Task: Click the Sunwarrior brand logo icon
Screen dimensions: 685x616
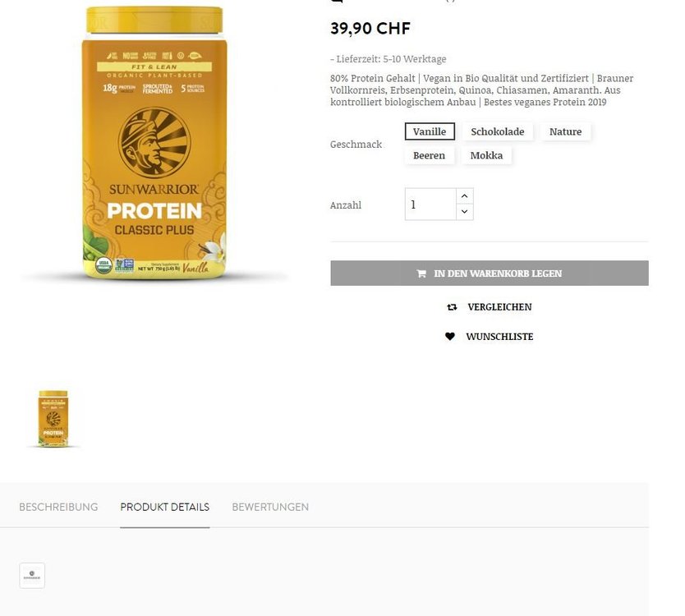Action: click(x=32, y=576)
